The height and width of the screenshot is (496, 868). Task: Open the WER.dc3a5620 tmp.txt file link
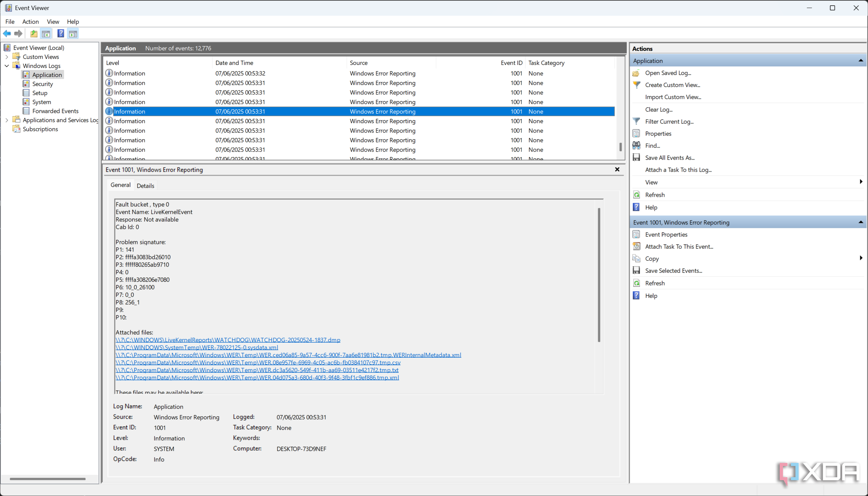coord(257,369)
